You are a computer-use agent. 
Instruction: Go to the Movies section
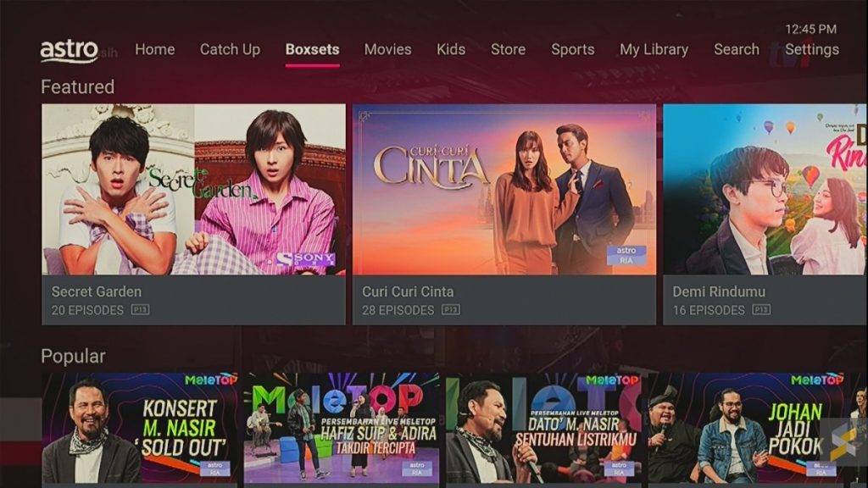(x=387, y=49)
